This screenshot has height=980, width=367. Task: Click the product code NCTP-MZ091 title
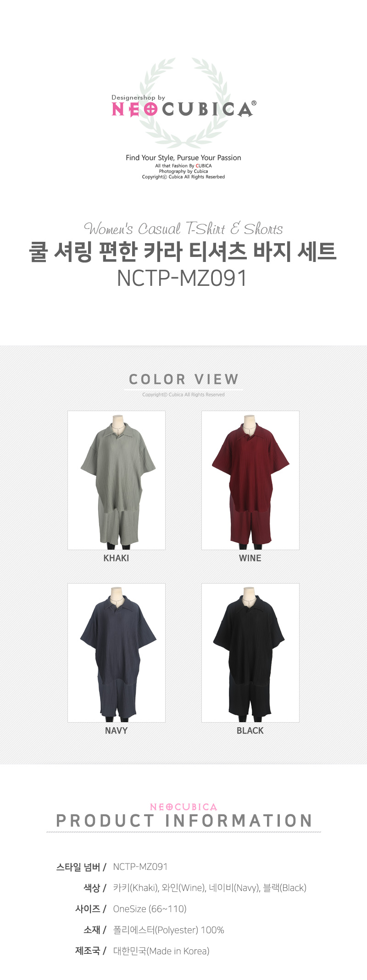point(182,278)
